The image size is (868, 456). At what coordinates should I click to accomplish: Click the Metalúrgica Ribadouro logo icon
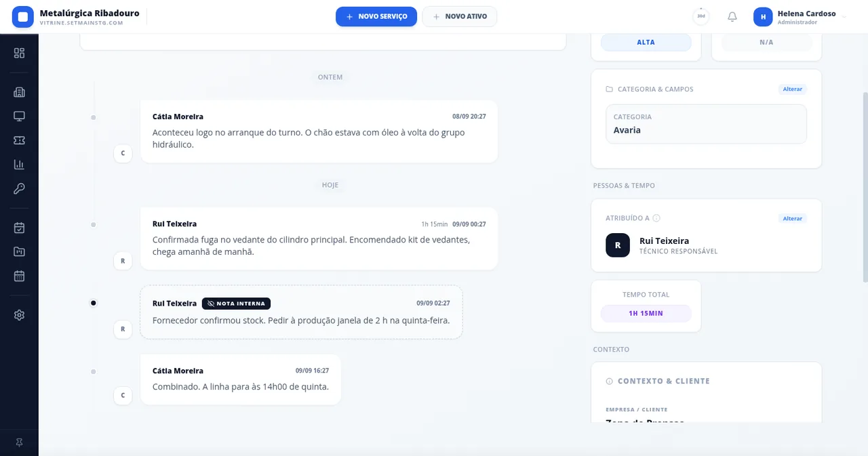pos(23,17)
